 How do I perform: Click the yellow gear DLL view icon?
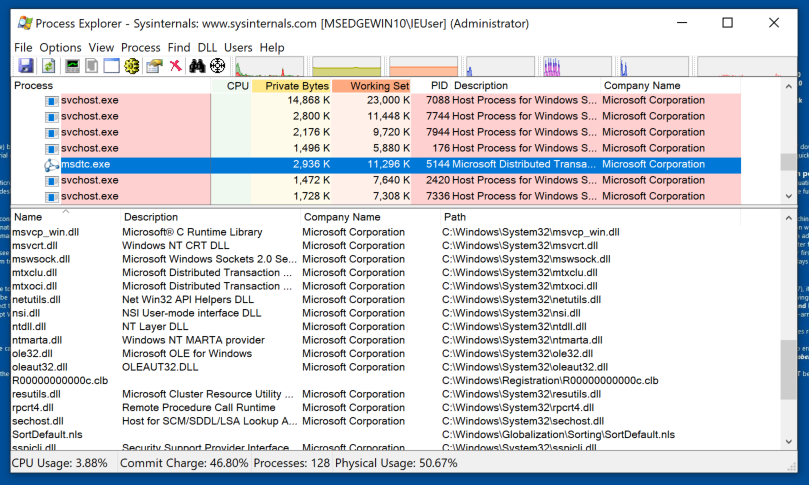[x=132, y=66]
